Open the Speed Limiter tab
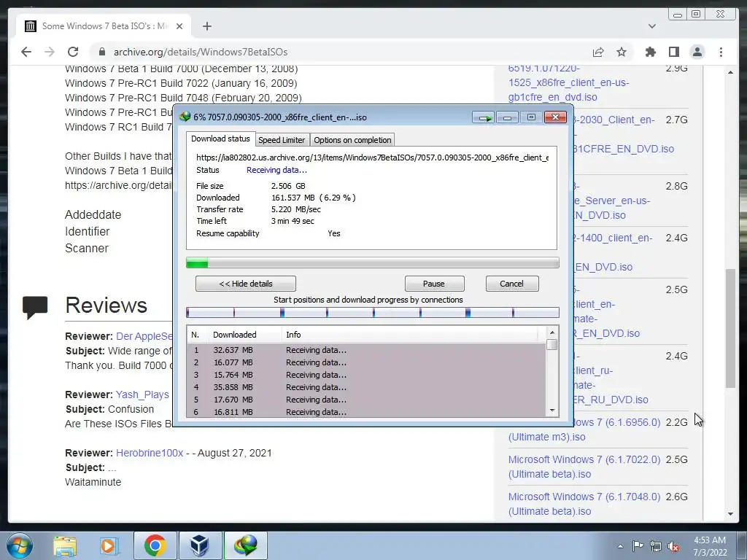Viewport: 747px width, 560px height. click(282, 140)
